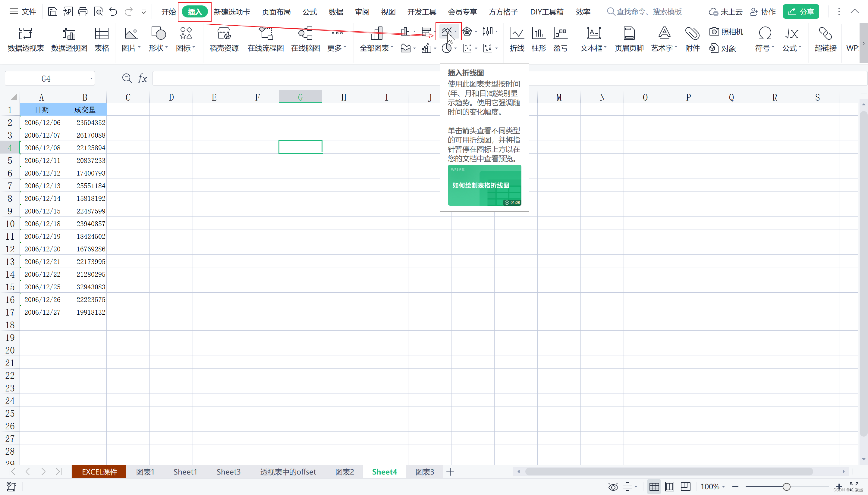Screen dimensions: 868x495
Task: Open the Name Box dropdown arrow
Action: [91, 79]
